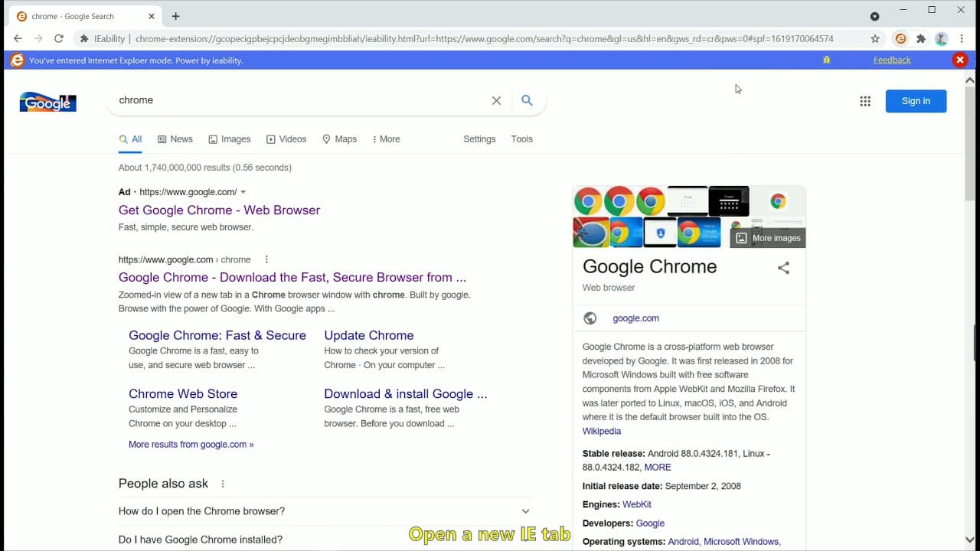Switch to the Images tab

click(230, 139)
